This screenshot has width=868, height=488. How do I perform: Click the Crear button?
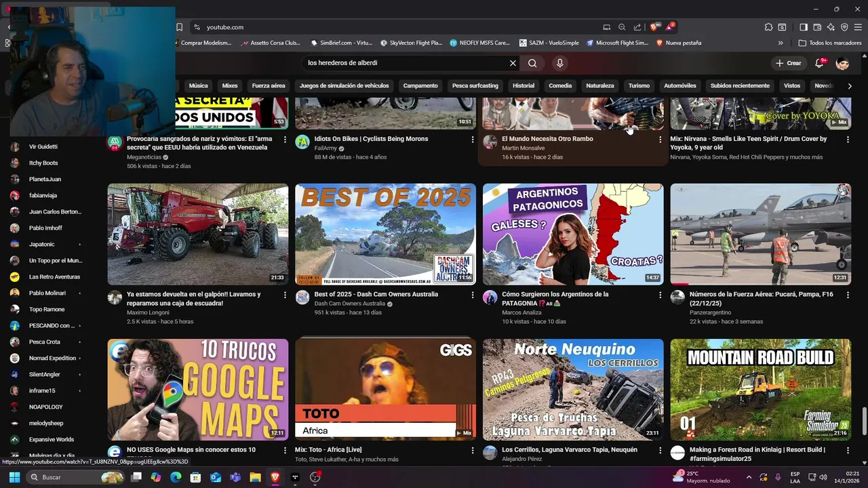789,63
